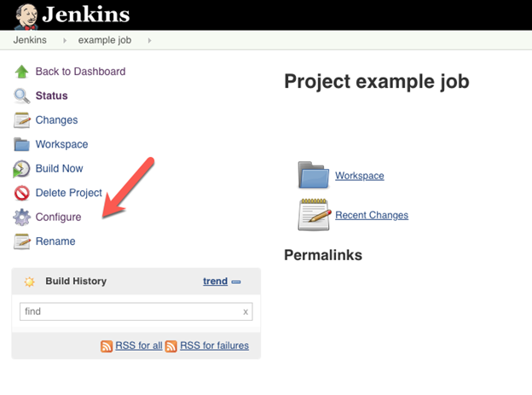Click the large Workspace folder icon

coord(313,175)
